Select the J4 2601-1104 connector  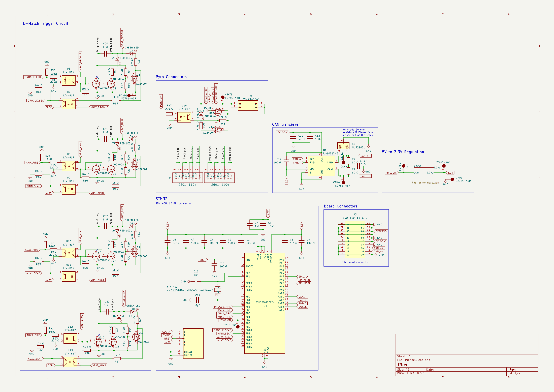[x=219, y=178]
